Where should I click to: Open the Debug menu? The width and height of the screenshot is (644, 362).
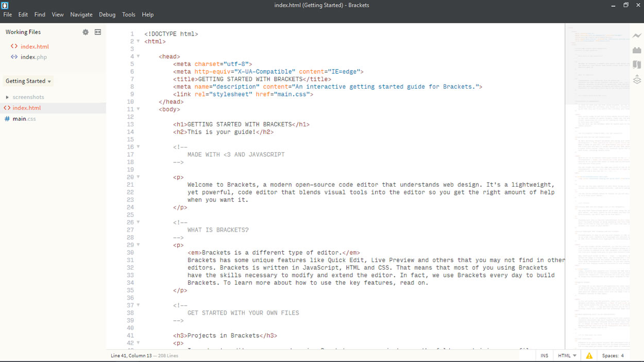click(107, 14)
